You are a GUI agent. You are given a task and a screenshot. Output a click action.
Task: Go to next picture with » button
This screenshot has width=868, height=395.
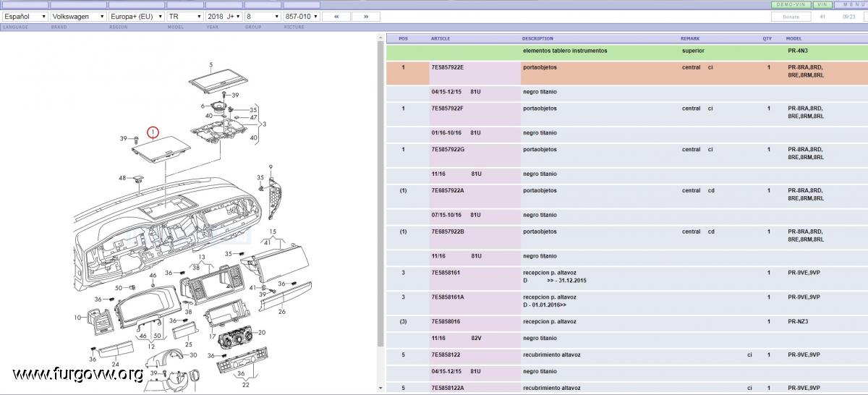click(x=366, y=16)
